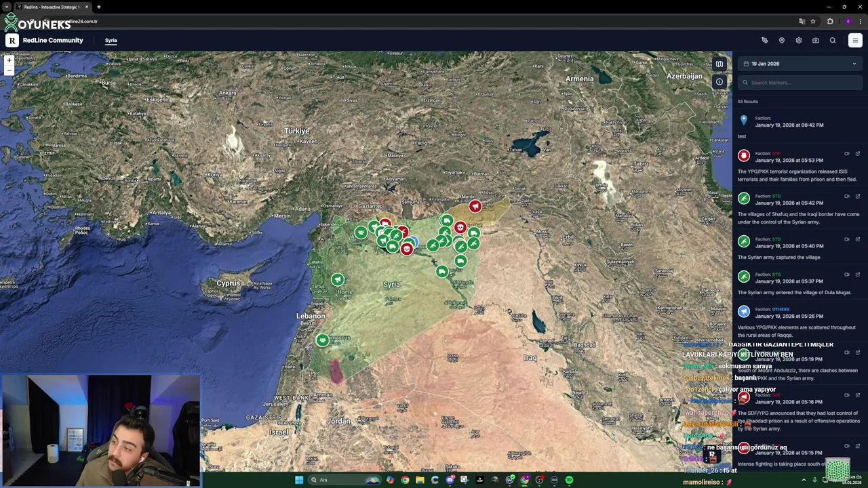
Task: Open a new browser tab with plus button
Action: 98,7
